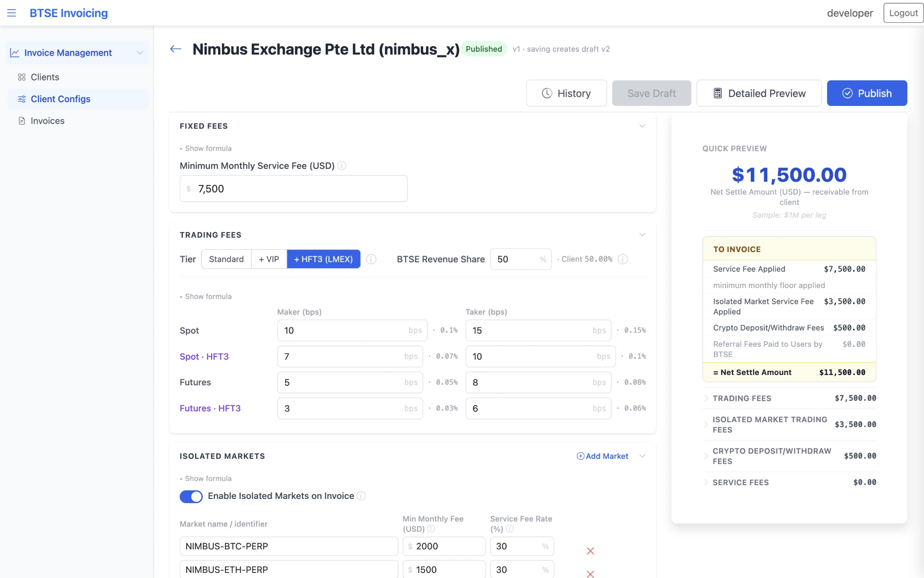The width and height of the screenshot is (924, 578).
Task: Toggle Enable Isolated Markets on Invoice switch
Action: click(191, 497)
